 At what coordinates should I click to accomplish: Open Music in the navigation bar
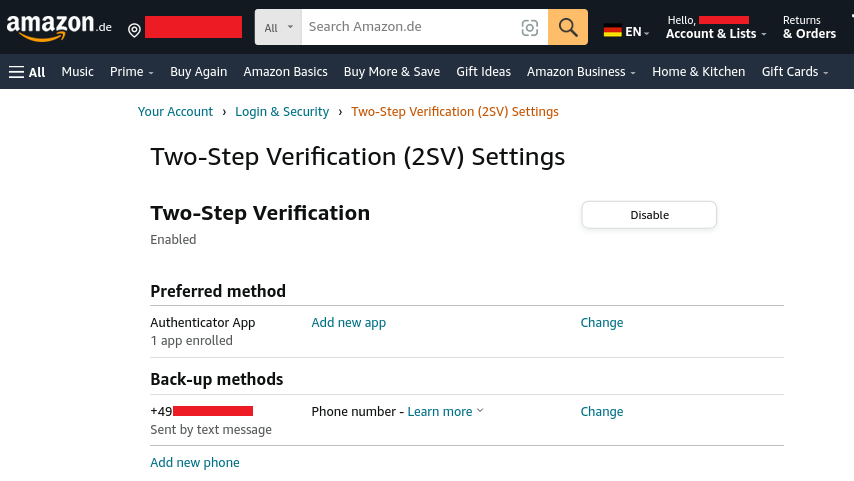click(77, 72)
